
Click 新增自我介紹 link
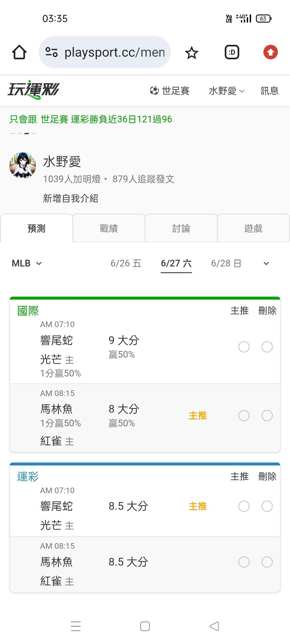pyautogui.click(x=70, y=198)
